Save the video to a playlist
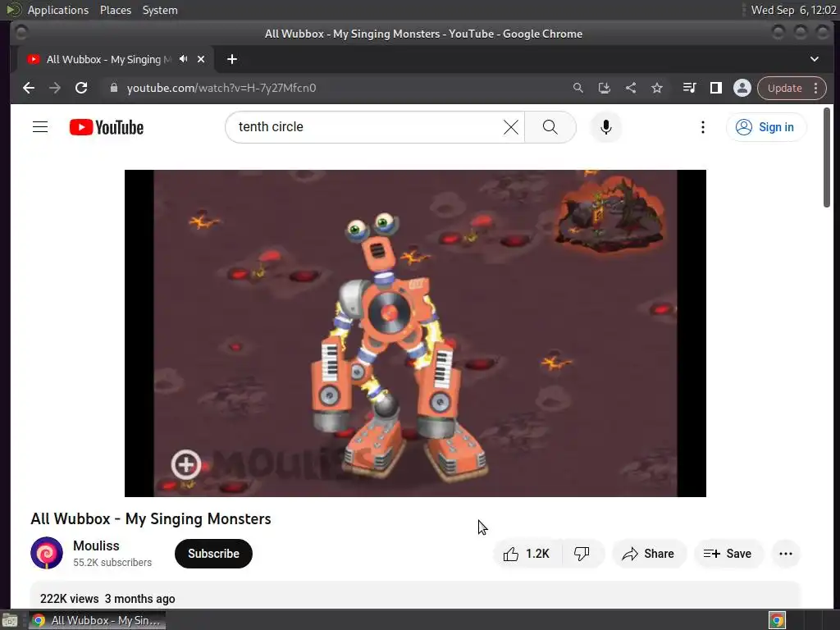The image size is (840, 630). (x=728, y=554)
